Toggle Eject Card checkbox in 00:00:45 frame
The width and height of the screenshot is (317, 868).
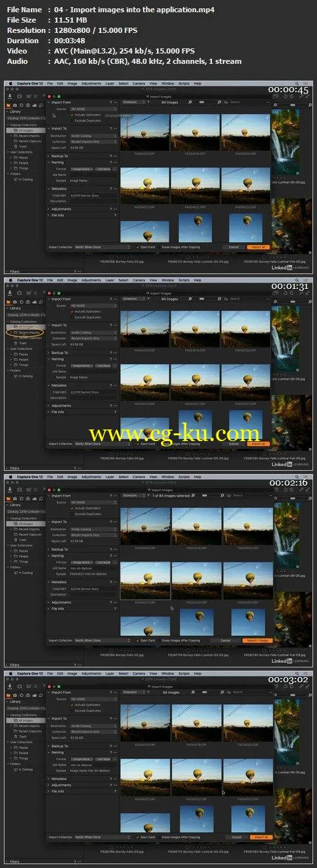click(137, 246)
